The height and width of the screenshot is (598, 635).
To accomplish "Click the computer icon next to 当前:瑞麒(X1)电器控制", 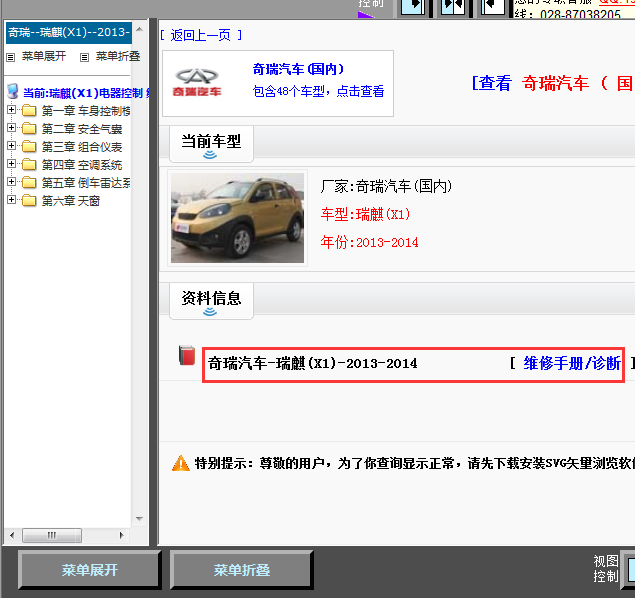I will (x=13, y=92).
